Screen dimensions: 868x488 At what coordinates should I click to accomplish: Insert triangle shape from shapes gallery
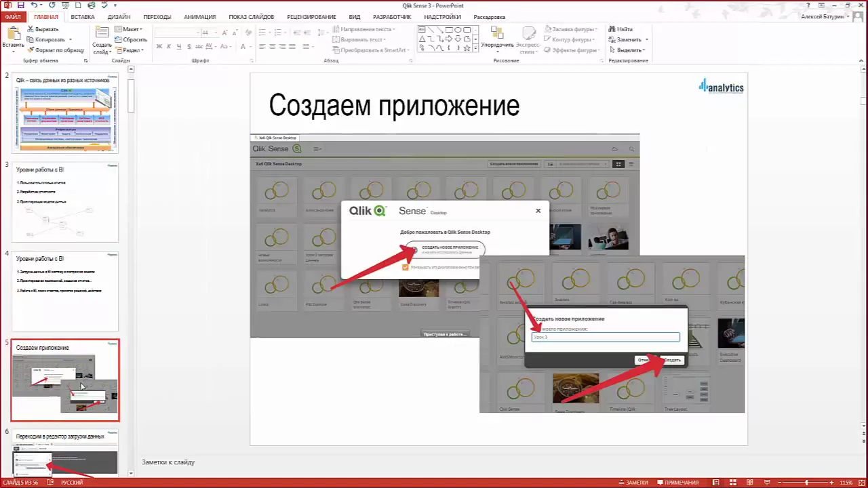click(422, 39)
